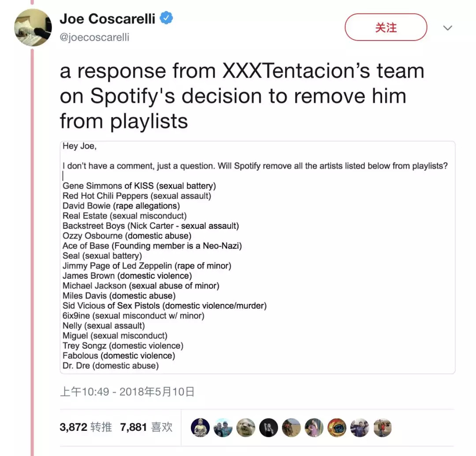This screenshot has width=476, height=456.
Task: Open the woman in pink dress avatar
Action: (314, 427)
